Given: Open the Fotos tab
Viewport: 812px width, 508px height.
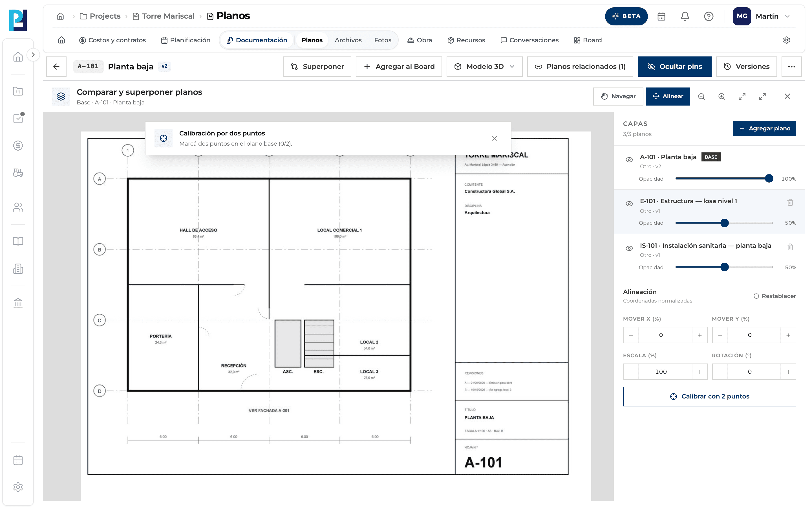Looking at the screenshot, I should point(383,40).
